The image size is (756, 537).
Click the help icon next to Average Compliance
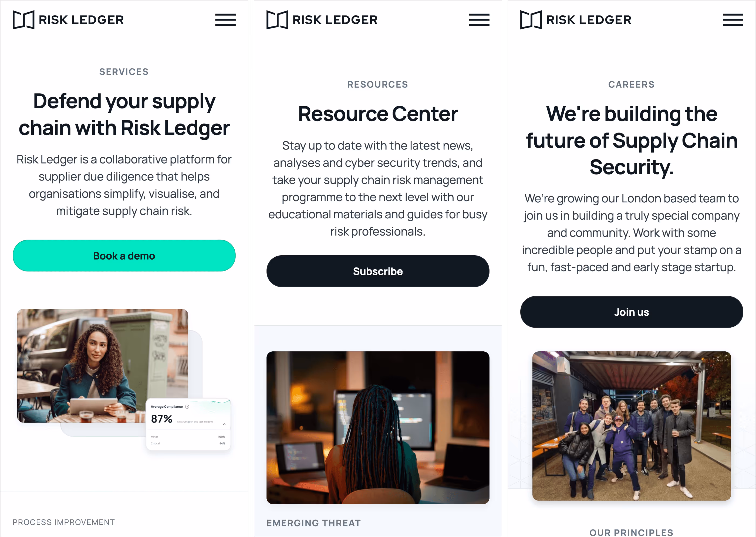187,407
